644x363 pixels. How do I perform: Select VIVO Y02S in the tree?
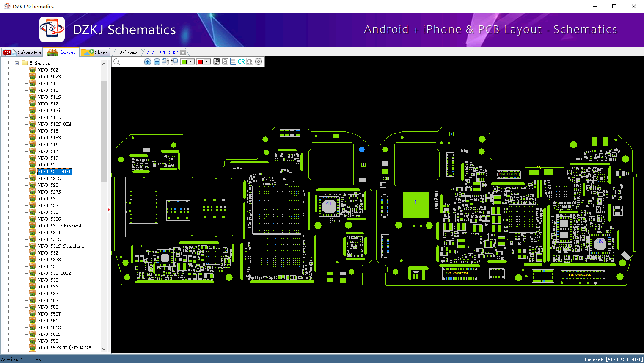pos(49,77)
